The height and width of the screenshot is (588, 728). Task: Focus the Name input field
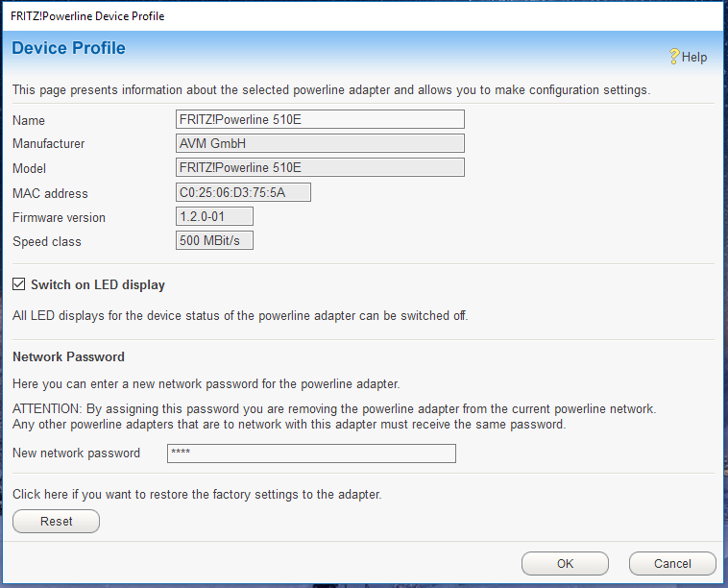[320, 119]
